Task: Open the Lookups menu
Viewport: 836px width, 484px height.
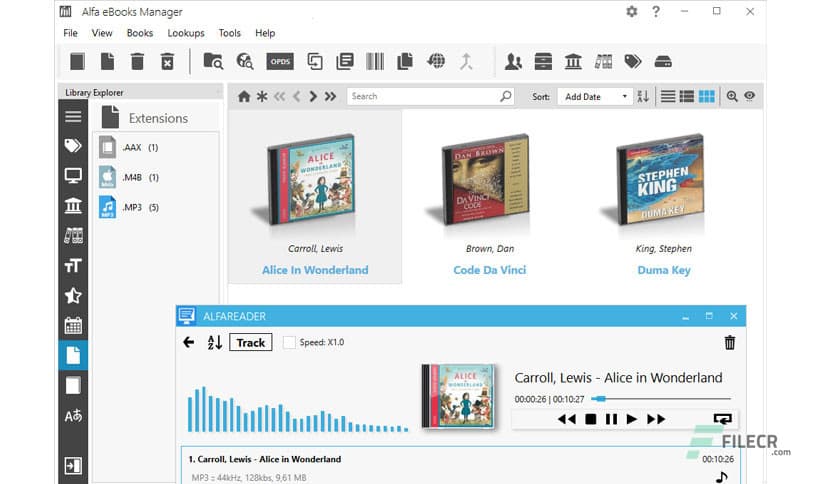Action: (x=186, y=33)
